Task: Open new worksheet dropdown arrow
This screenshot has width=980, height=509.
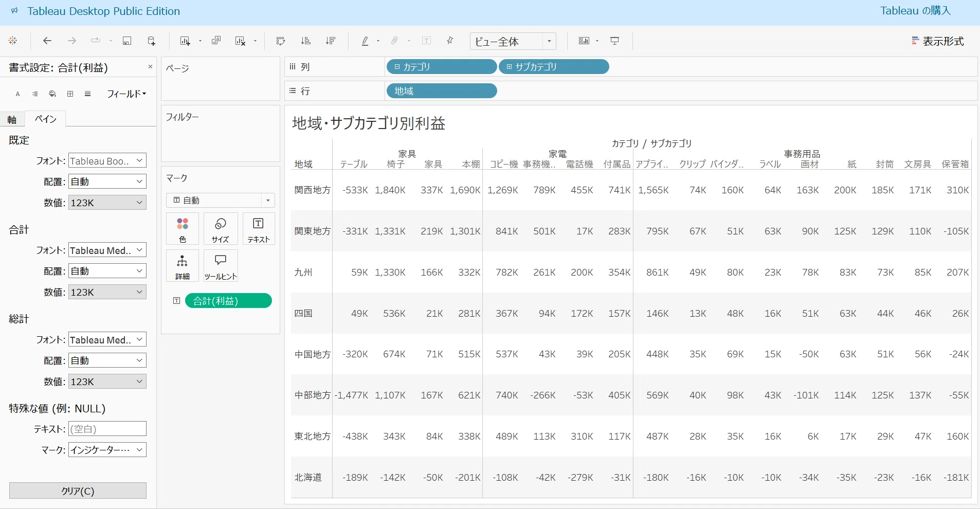Action: click(x=200, y=41)
